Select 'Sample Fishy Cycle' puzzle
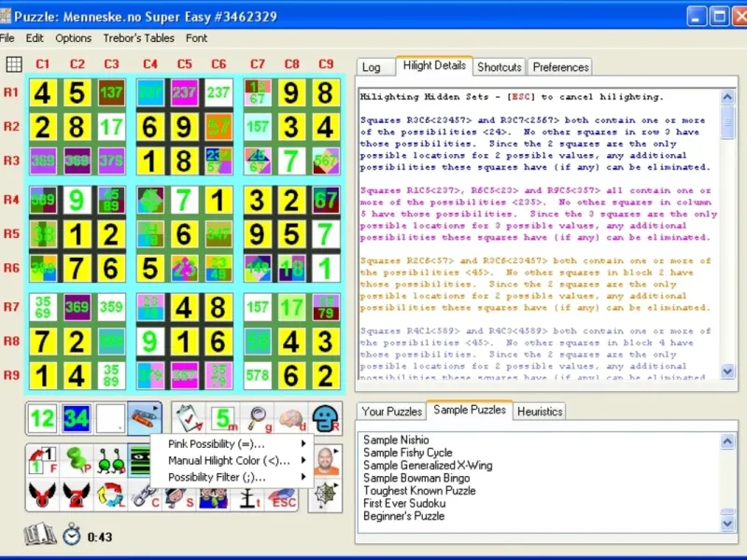 (407, 453)
